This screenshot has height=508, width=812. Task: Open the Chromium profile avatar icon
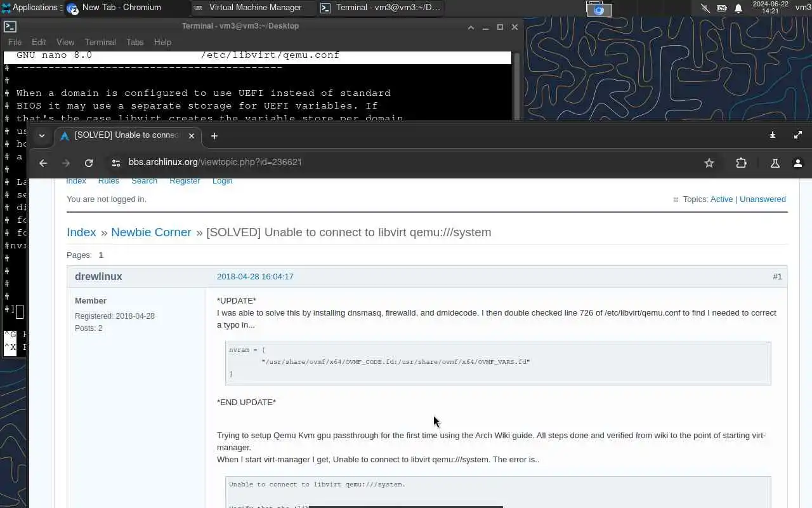click(798, 163)
